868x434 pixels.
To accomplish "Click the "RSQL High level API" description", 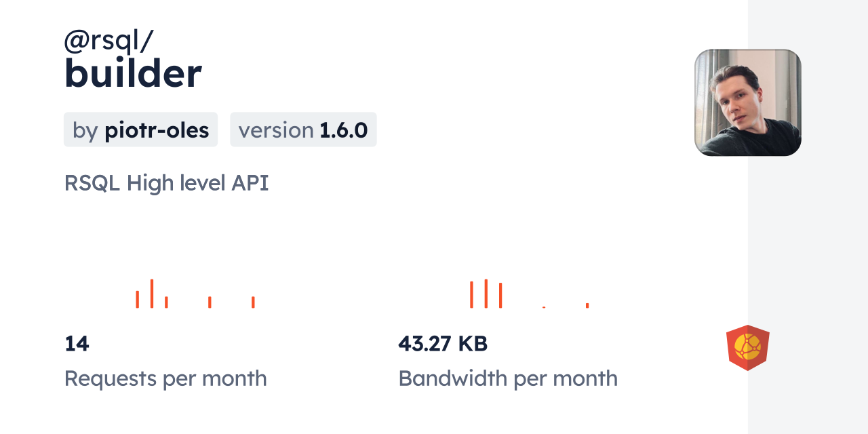I will point(166,183).
